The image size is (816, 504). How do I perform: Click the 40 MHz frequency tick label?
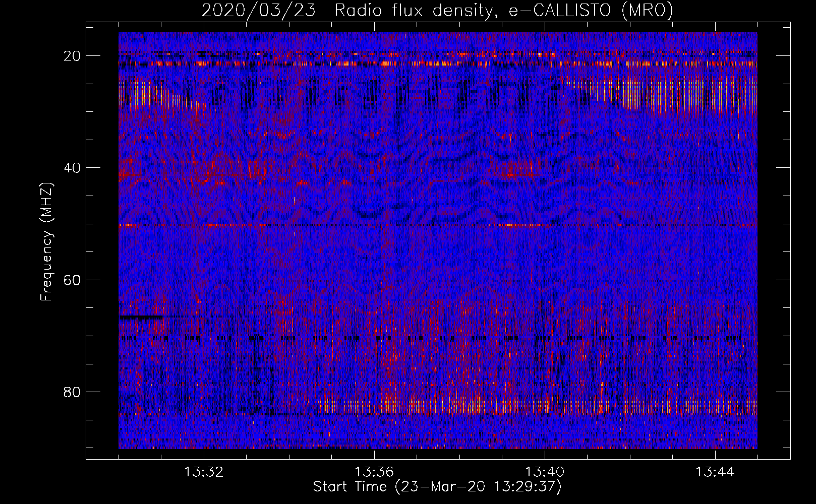pyautogui.click(x=73, y=167)
